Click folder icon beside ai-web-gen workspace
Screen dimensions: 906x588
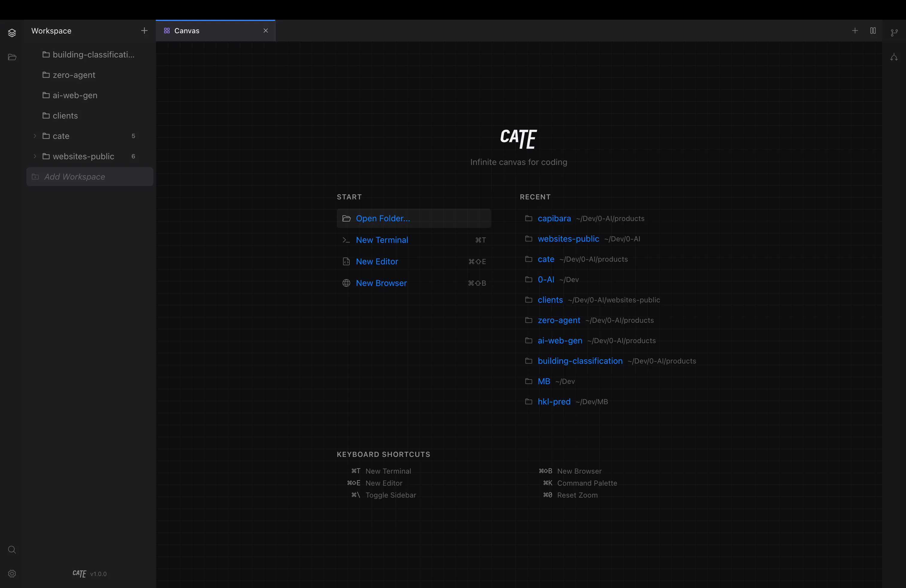(46, 95)
